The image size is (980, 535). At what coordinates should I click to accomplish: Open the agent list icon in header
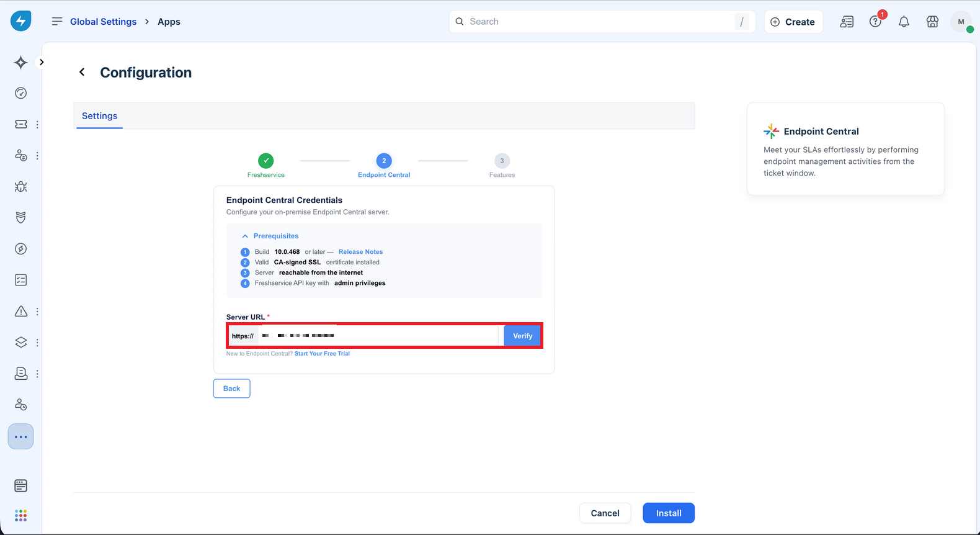[x=847, y=22]
